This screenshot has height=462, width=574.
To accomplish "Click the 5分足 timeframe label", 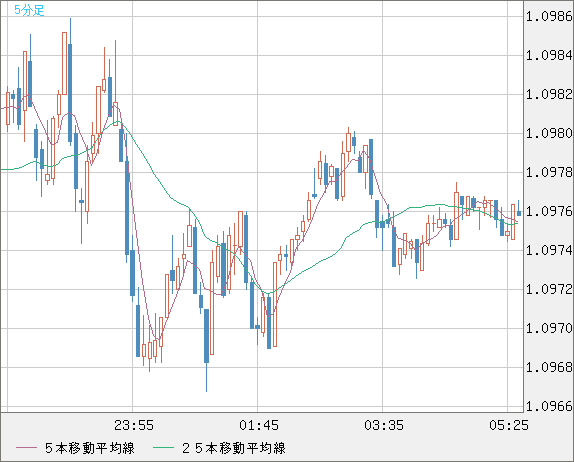I will click(29, 10).
